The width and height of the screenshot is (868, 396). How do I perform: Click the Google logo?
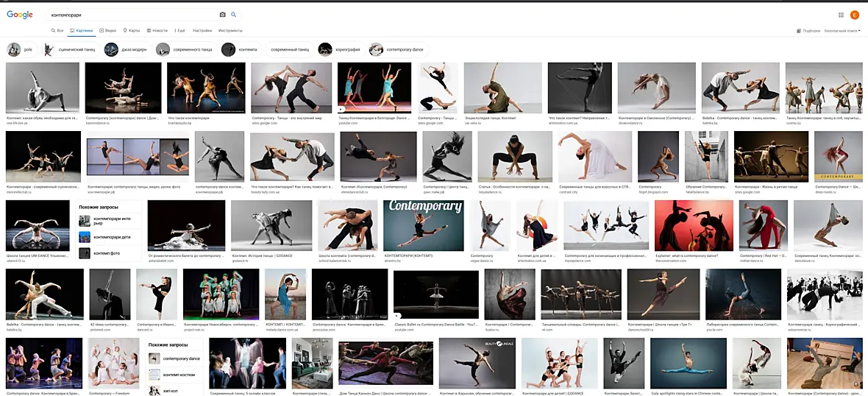(20, 15)
